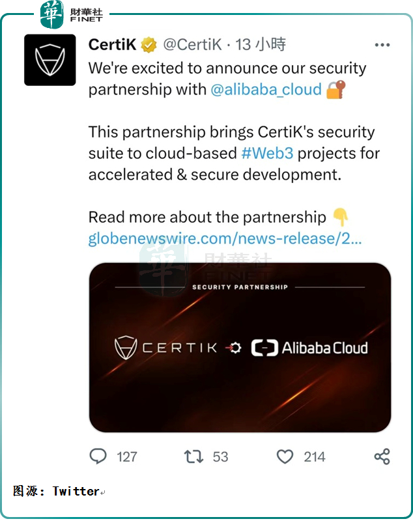Click the 214 like count
The height and width of the screenshot is (532, 413).
pyautogui.click(x=314, y=457)
